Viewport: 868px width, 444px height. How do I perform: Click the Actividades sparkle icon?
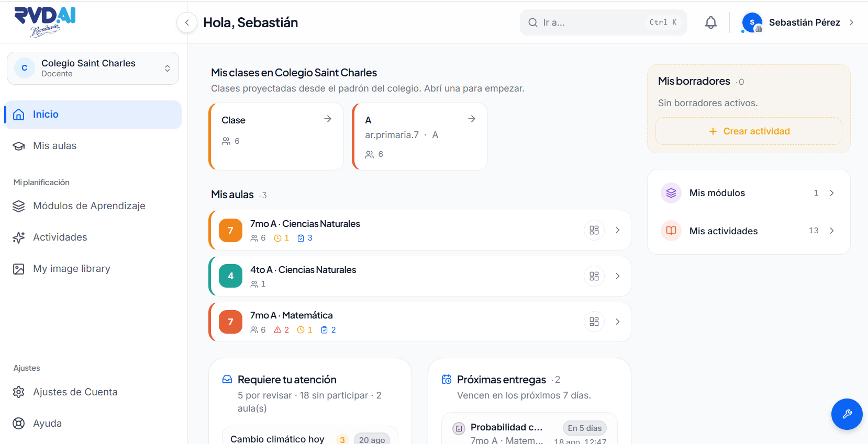pyautogui.click(x=19, y=237)
